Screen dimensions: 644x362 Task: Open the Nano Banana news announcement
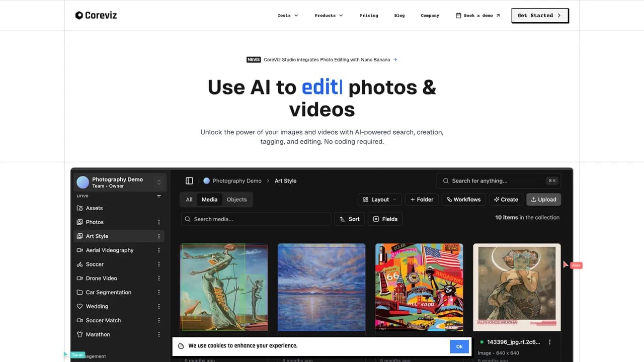(x=322, y=60)
